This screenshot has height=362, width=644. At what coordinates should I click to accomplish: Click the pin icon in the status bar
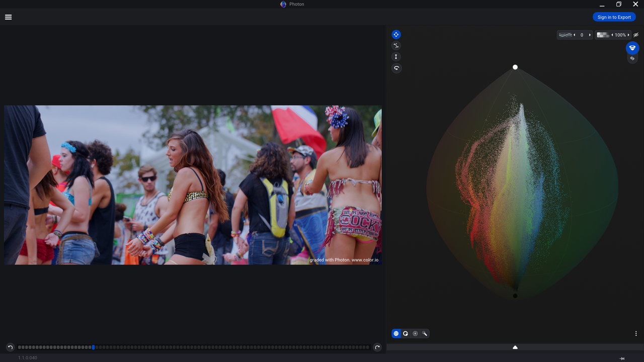(622, 358)
